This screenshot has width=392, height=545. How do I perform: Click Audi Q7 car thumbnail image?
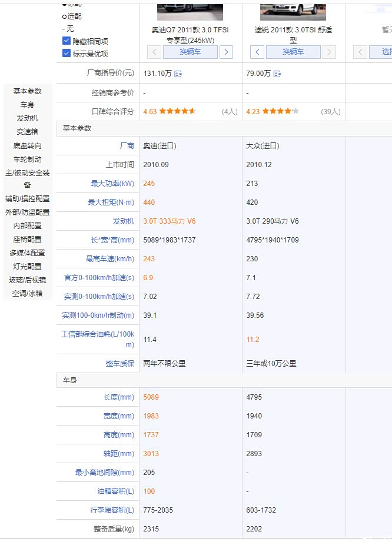pyautogui.click(x=190, y=12)
